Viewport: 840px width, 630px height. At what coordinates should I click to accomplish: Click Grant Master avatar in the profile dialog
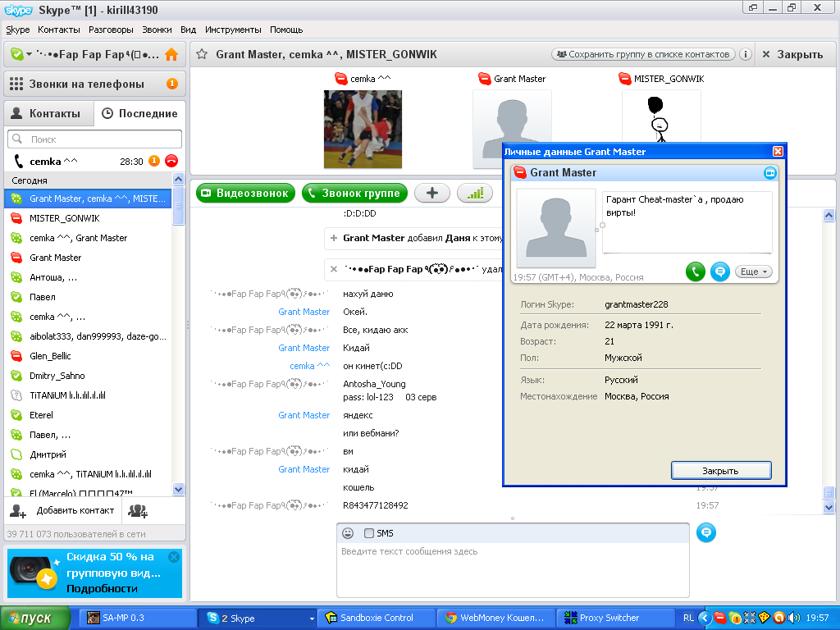(556, 228)
